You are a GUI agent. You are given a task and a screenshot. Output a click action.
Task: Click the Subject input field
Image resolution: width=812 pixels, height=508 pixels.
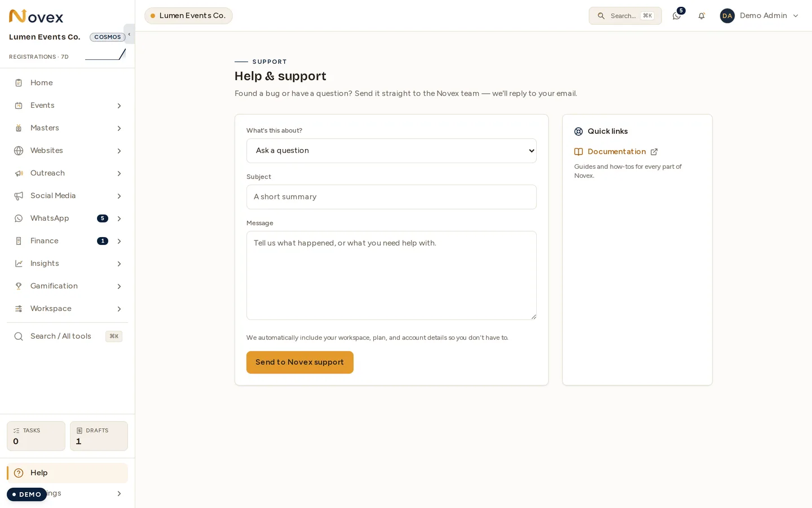pos(391,197)
